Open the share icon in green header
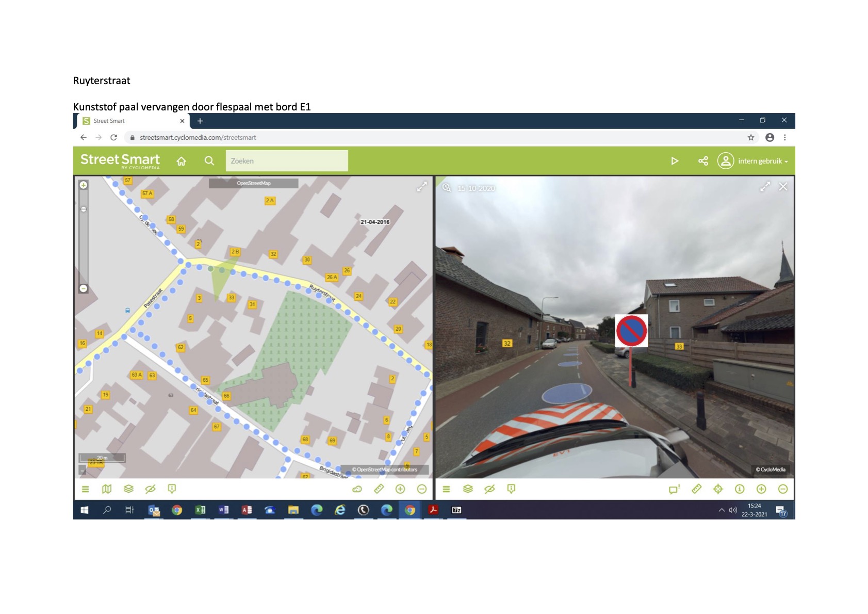The width and height of the screenshot is (868, 614). point(702,161)
